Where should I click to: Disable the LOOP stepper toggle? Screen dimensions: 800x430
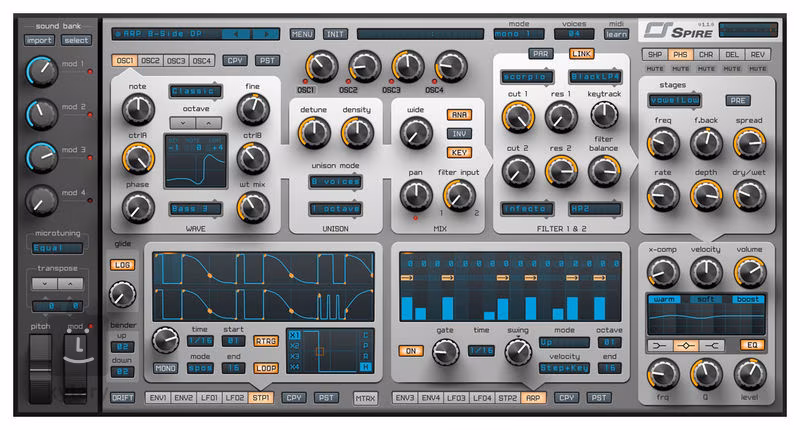(265, 368)
